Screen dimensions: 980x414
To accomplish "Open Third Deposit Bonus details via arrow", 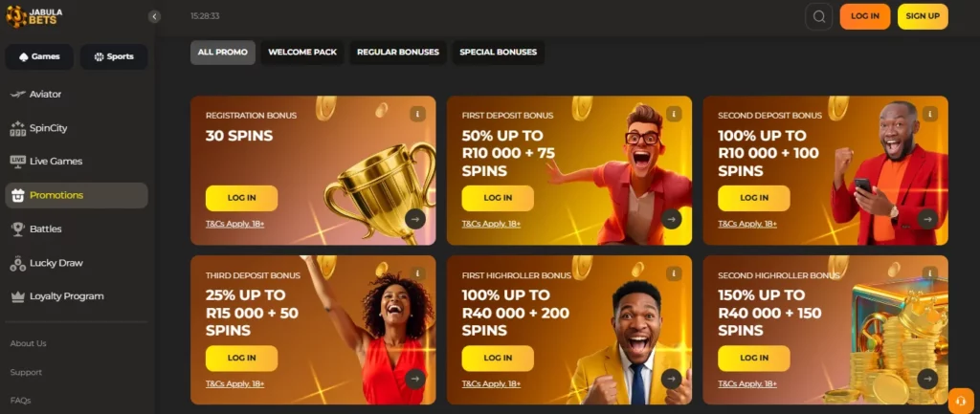I will (415, 379).
